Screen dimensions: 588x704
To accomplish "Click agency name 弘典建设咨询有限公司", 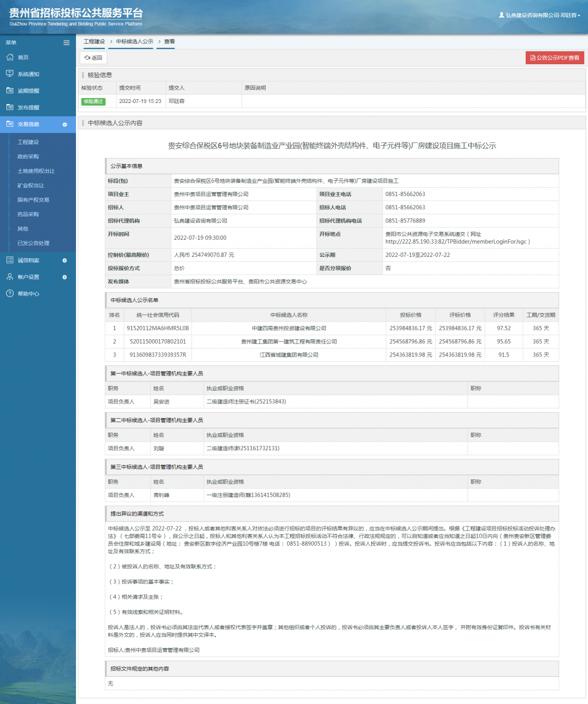I will (200, 221).
